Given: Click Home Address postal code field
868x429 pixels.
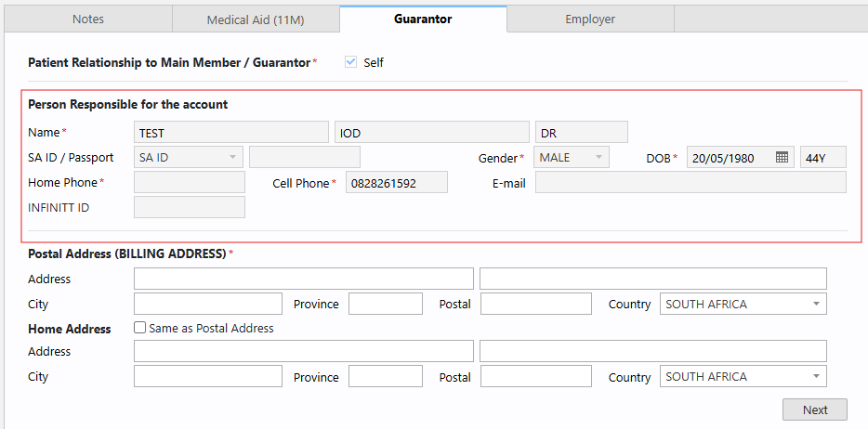Looking at the screenshot, I should click(536, 376).
